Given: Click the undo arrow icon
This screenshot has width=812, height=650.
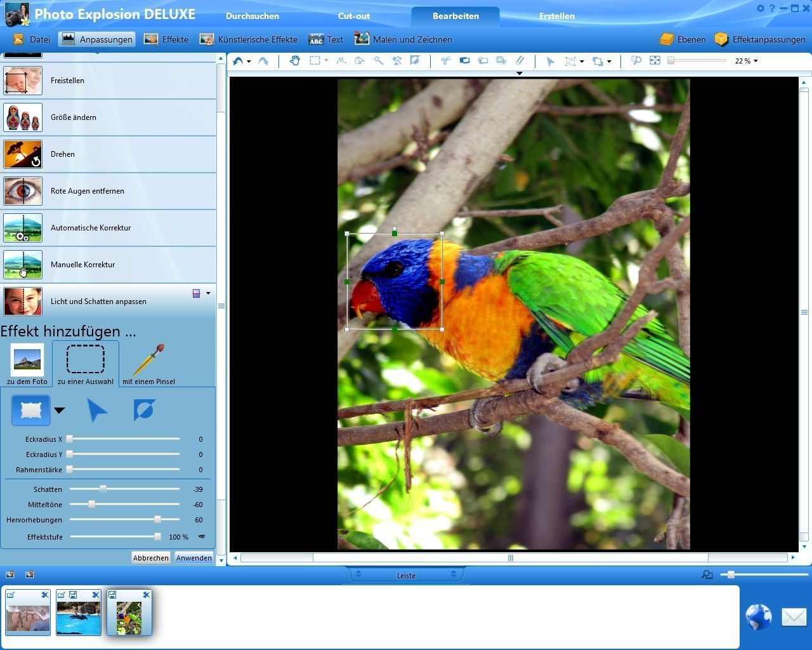Looking at the screenshot, I should coord(238,61).
